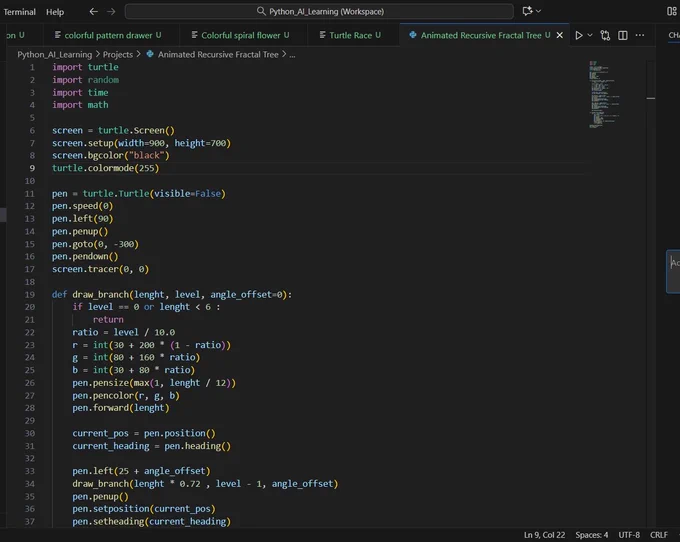The image size is (680, 542).
Task: Click the import random line
Action: (85, 80)
